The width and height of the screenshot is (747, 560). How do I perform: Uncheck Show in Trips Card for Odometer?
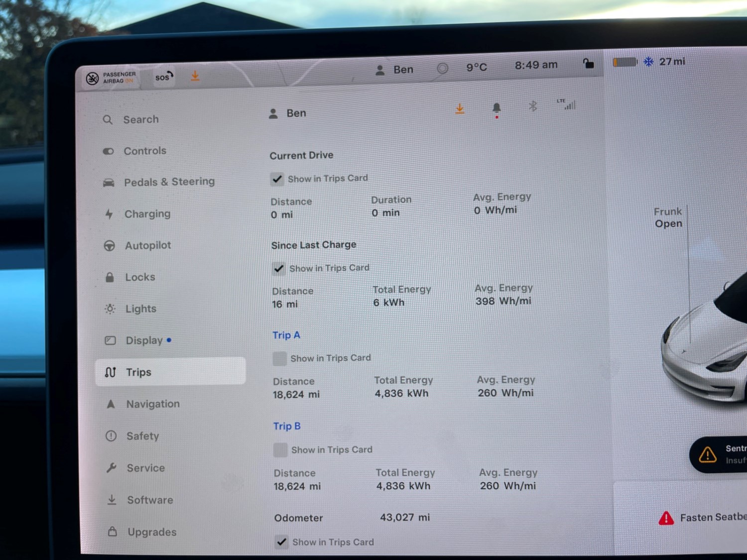pyautogui.click(x=282, y=542)
